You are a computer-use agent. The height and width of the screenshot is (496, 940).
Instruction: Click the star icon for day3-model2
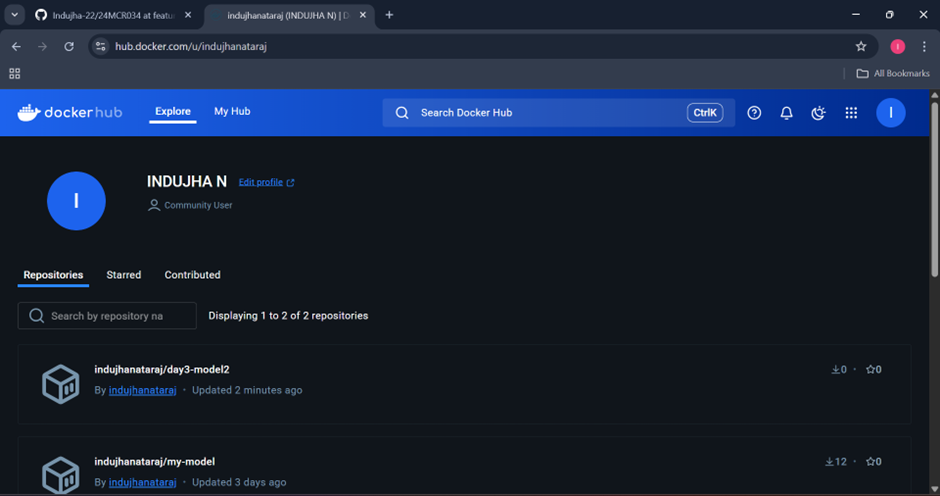coord(870,369)
